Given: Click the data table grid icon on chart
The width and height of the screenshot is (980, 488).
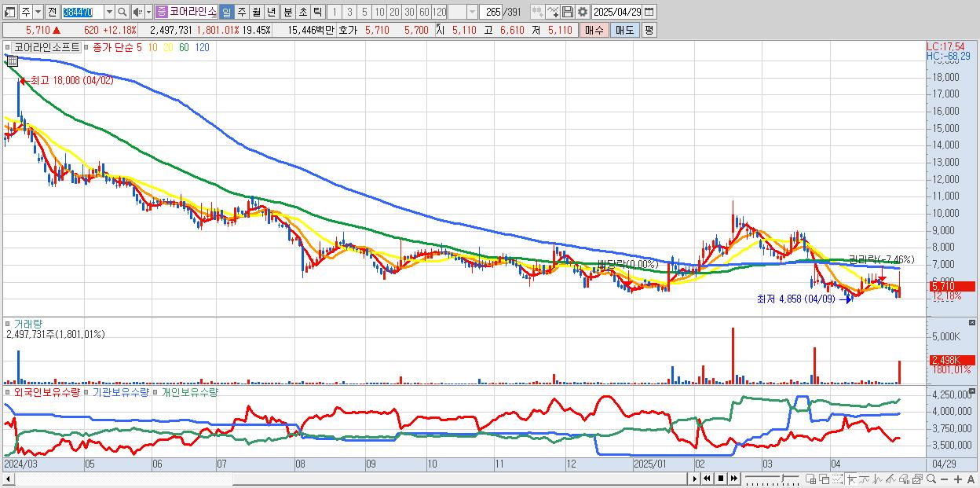Looking at the screenshot, I should (13, 61).
